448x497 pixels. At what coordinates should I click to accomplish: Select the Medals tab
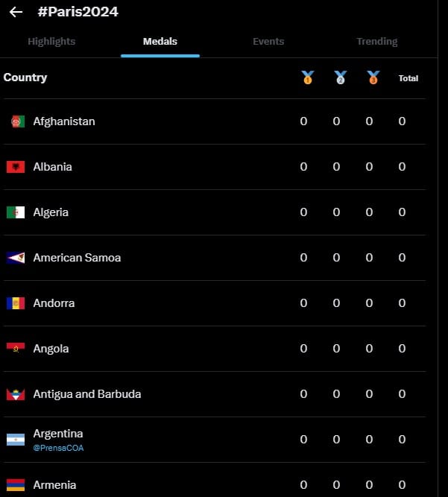tap(160, 42)
